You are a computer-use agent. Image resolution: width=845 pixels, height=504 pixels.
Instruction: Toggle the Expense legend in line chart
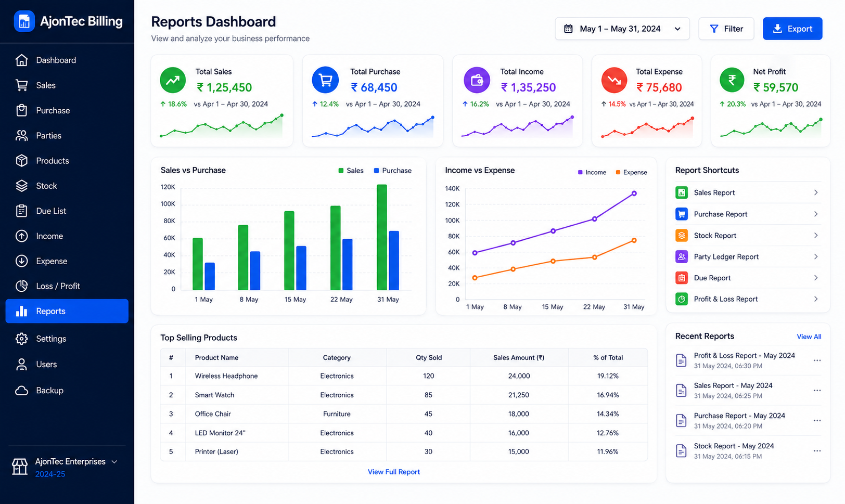coord(631,172)
